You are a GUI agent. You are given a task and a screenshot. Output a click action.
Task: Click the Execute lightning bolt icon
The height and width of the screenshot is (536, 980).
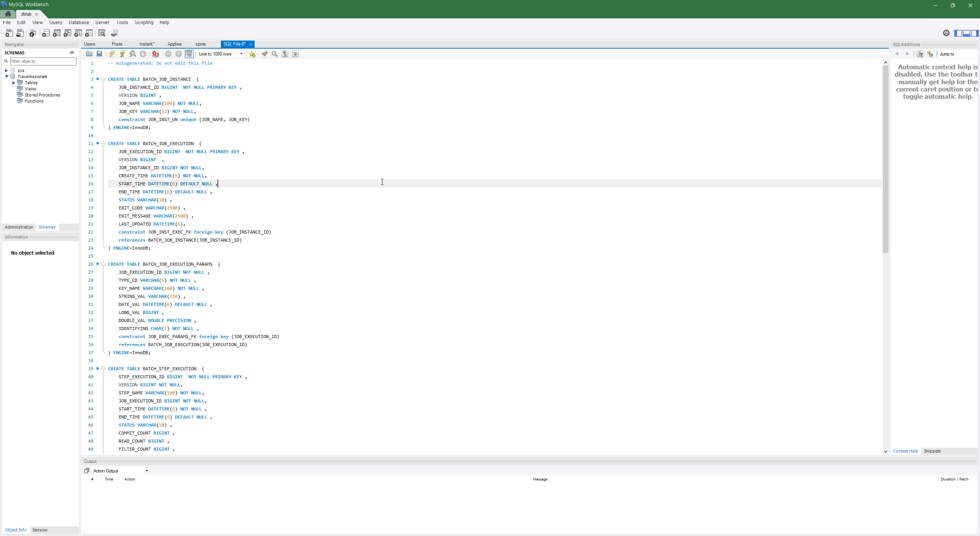pos(112,54)
